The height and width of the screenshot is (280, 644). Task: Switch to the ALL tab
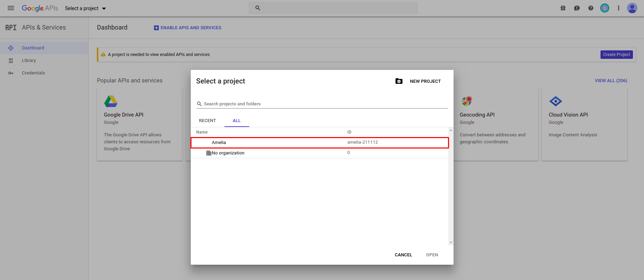coord(237,121)
